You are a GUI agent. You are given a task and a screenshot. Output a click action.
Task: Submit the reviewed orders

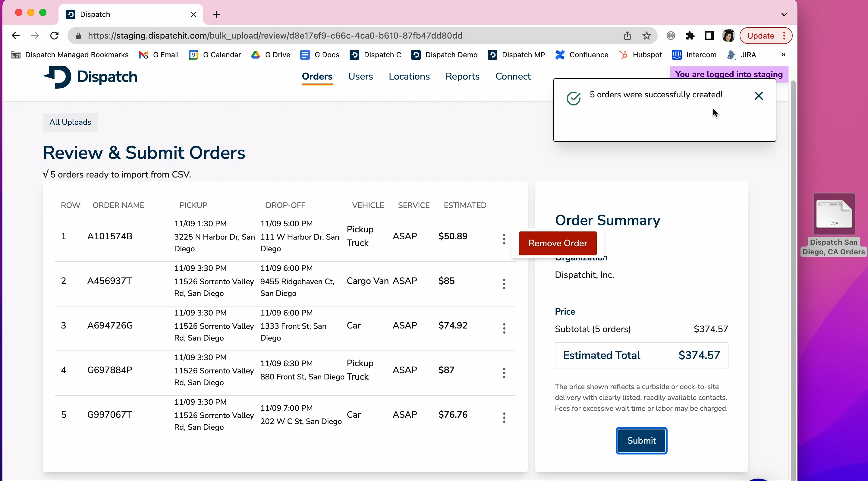(641, 441)
